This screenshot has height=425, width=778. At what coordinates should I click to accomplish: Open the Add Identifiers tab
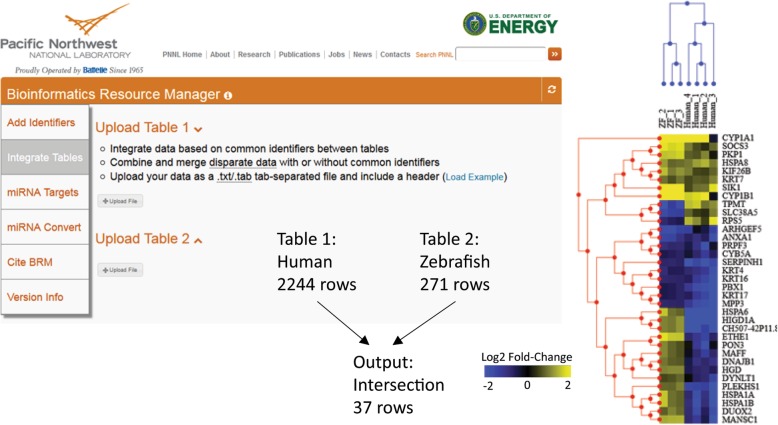pyautogui.click(x=45, y=122)
